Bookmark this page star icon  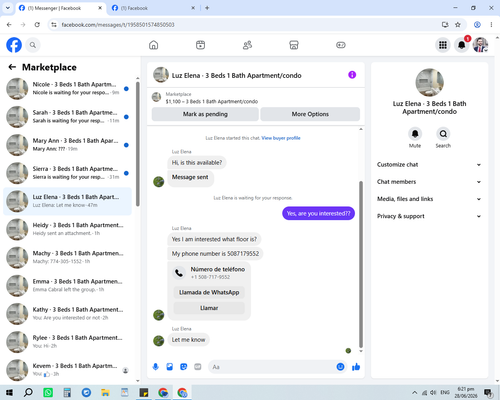[x=458, y=25]
